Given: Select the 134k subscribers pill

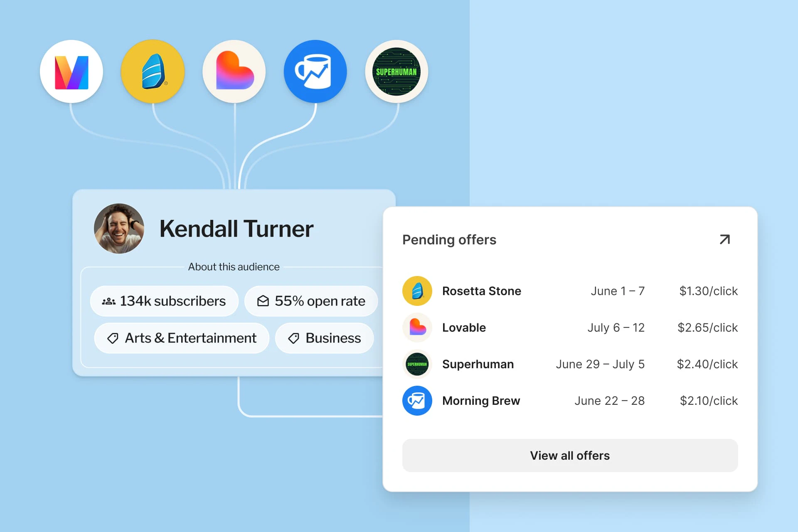Looking at the screenshot, I should tap(165, 301).
